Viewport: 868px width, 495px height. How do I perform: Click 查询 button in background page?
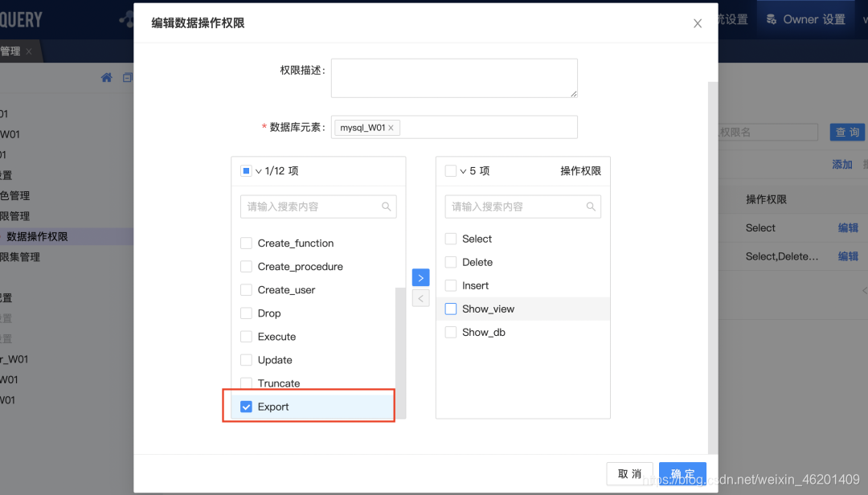847,133
